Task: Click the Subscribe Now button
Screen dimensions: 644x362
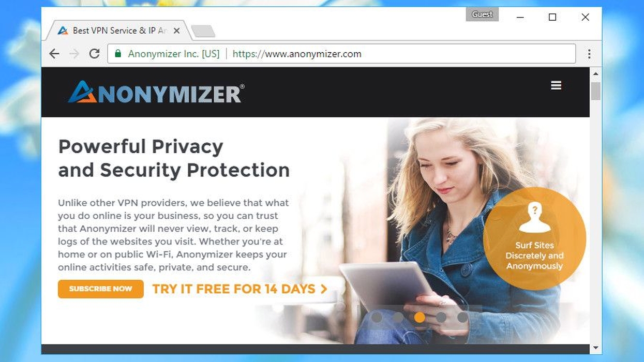Action: (101, 289)
